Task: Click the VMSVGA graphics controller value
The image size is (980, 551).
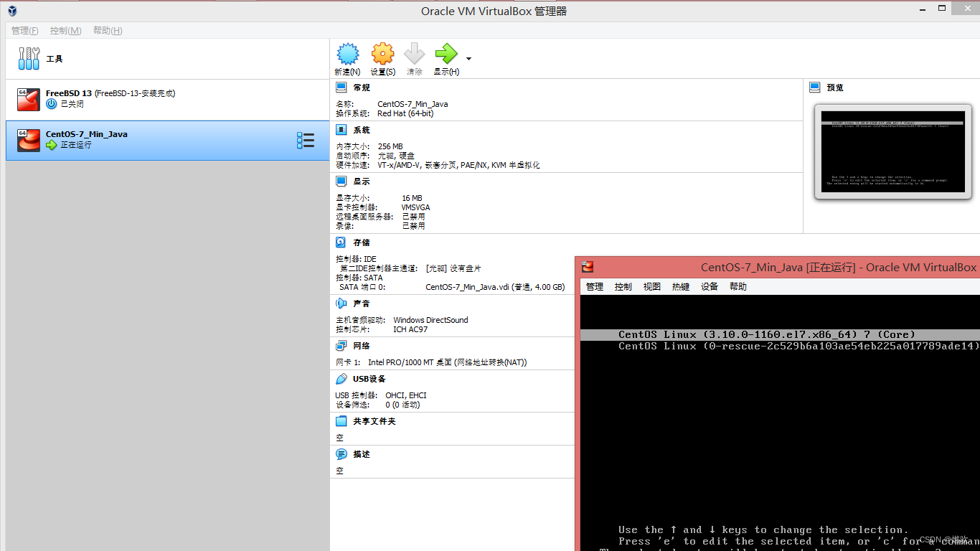Action: [x=416, y=207]
